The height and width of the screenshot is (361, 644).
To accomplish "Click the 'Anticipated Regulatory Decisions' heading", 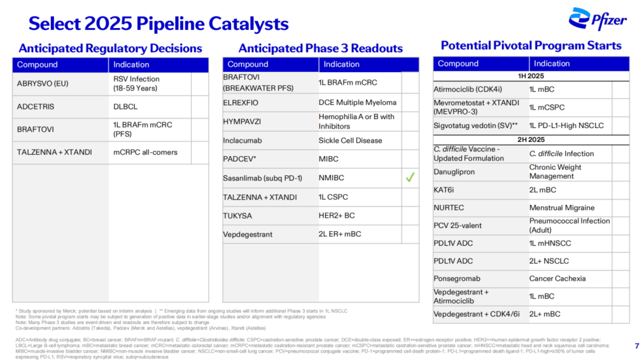I will [x=110, y=48].
